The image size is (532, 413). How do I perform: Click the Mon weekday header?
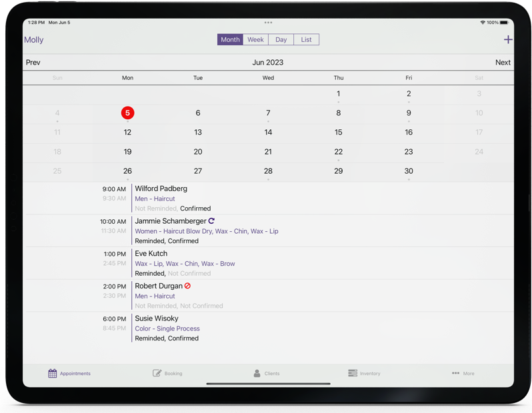(127, 78)
